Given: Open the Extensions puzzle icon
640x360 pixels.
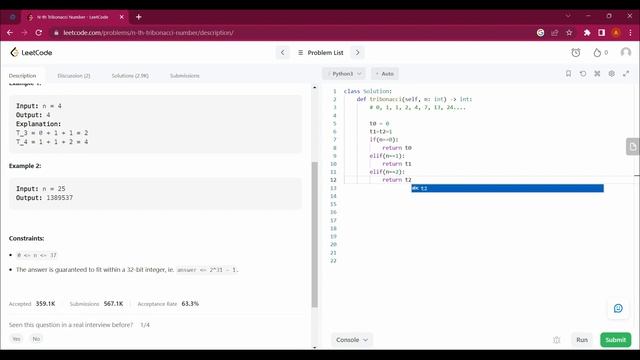Looking at the screenshot, I should click(x=587, y=33).
